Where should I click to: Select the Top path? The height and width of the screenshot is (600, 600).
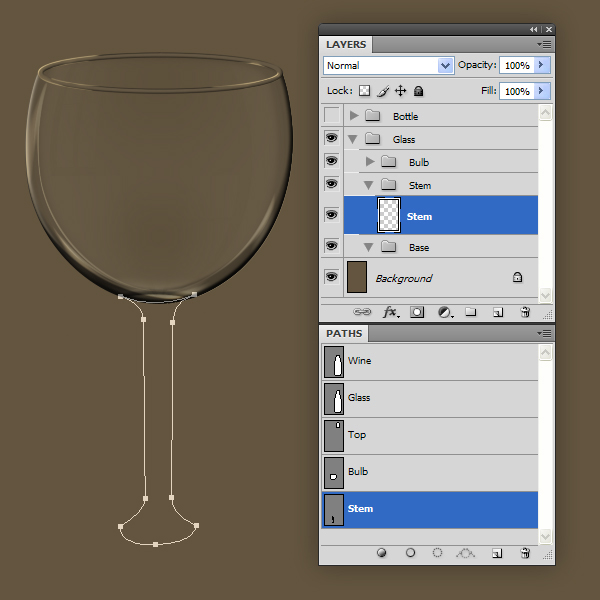coord(430,436)
